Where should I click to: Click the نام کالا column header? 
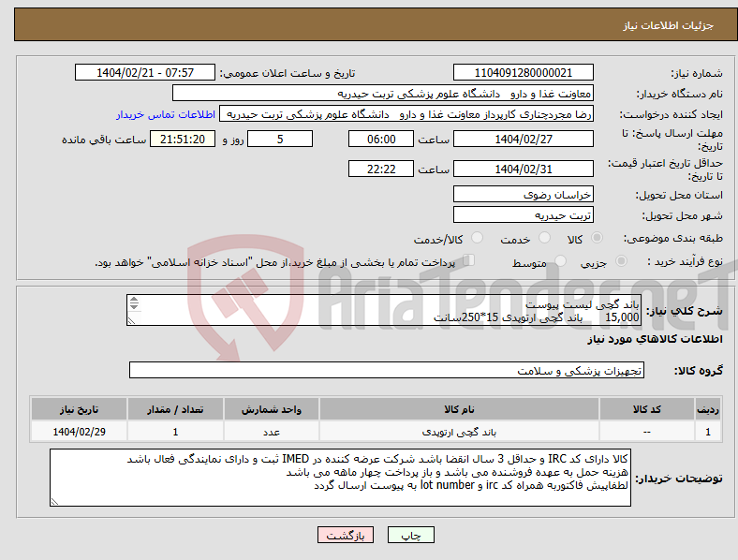459,409
